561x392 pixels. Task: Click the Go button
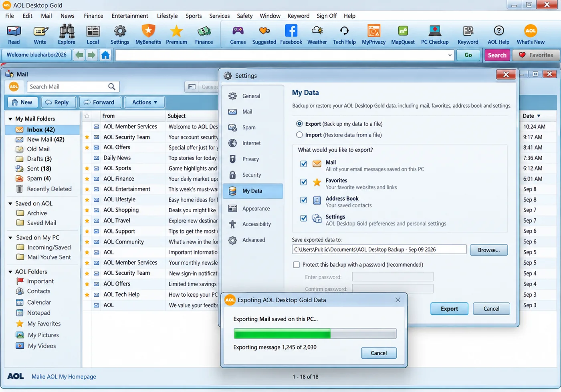coord(468,55)
